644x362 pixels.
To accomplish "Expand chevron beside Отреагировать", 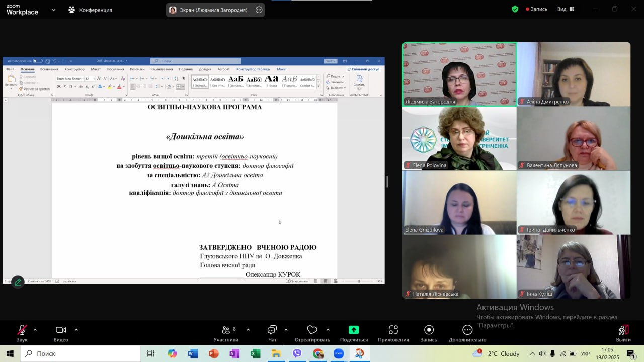I will tap(328, 330).
